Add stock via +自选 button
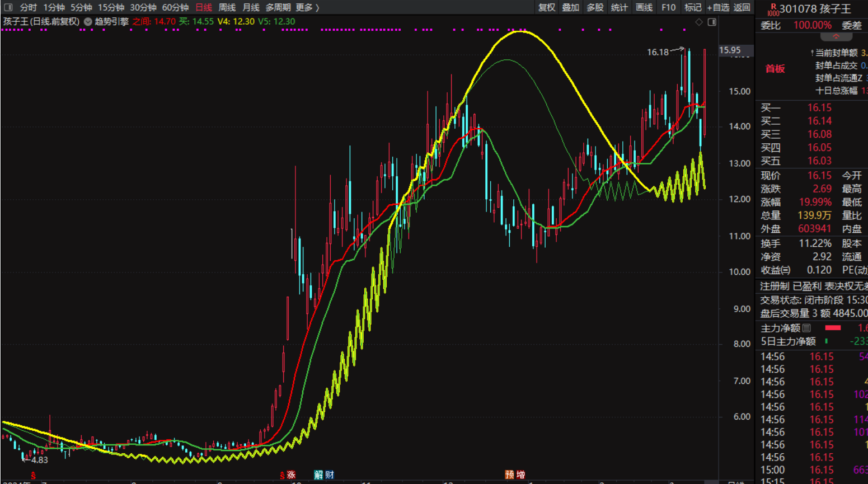This screenshot has height=484, width=868. point(718,7)
